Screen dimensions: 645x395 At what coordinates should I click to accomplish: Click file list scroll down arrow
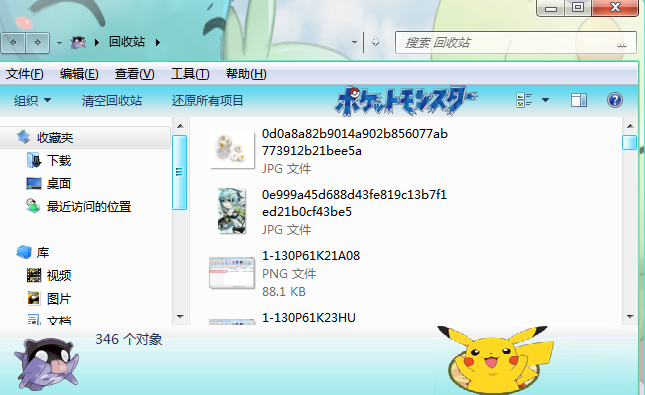click(630, 317)
